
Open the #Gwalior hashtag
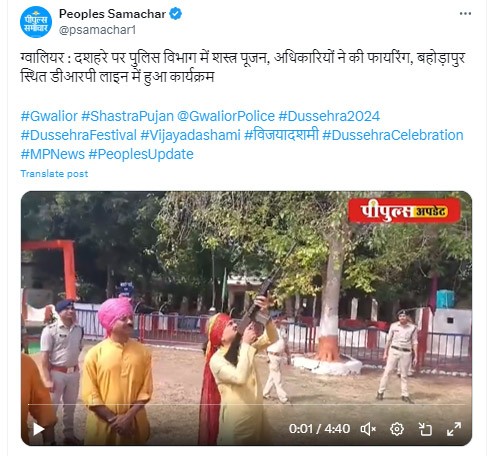coord(49,116)
